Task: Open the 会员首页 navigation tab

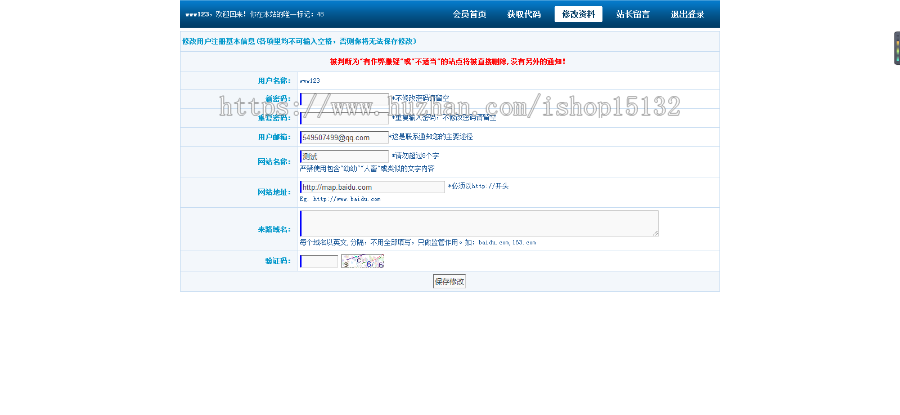Action: pyautogui.click(x=469, y=14)
